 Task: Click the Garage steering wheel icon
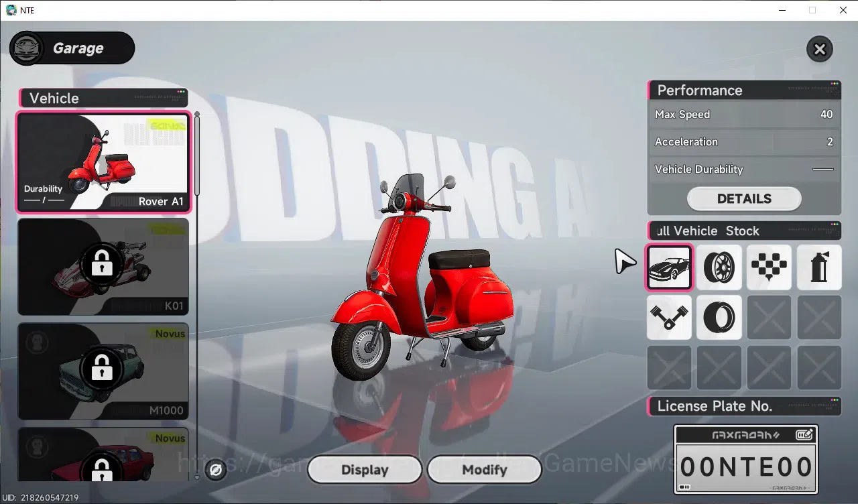tap(27, 48)
